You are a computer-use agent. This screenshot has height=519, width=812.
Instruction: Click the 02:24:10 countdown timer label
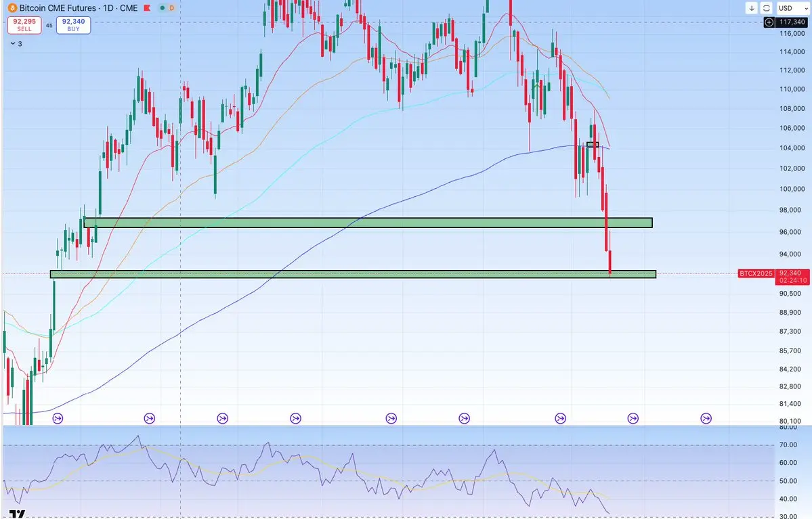(793, 280)
